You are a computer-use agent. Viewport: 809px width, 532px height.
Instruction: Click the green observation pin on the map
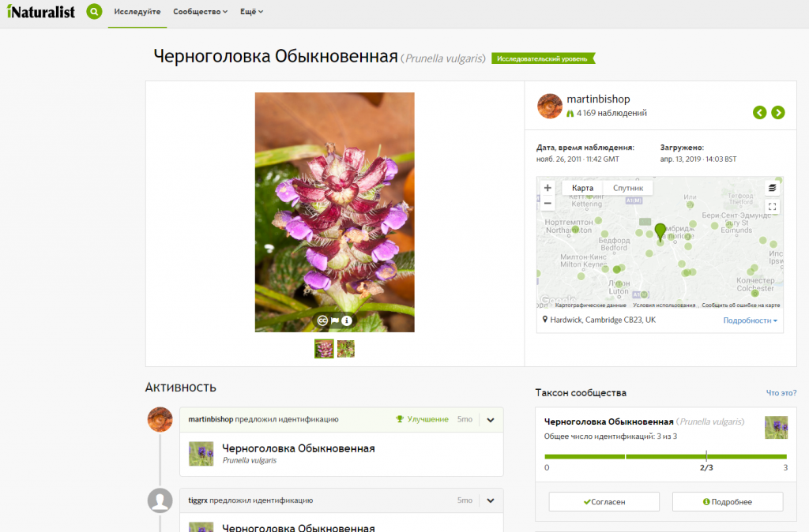click(660, 231)
